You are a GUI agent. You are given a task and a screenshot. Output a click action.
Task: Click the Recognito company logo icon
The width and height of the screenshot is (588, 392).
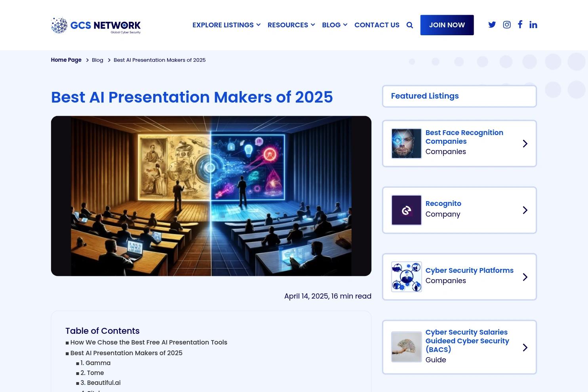coord(406,210)
